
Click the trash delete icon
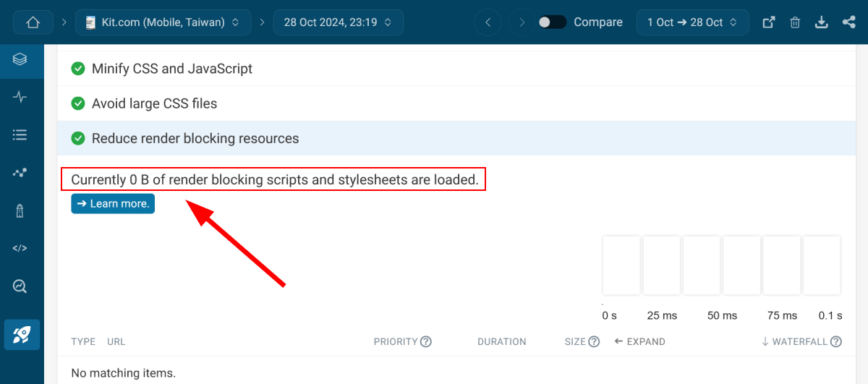tap(795, 22)
